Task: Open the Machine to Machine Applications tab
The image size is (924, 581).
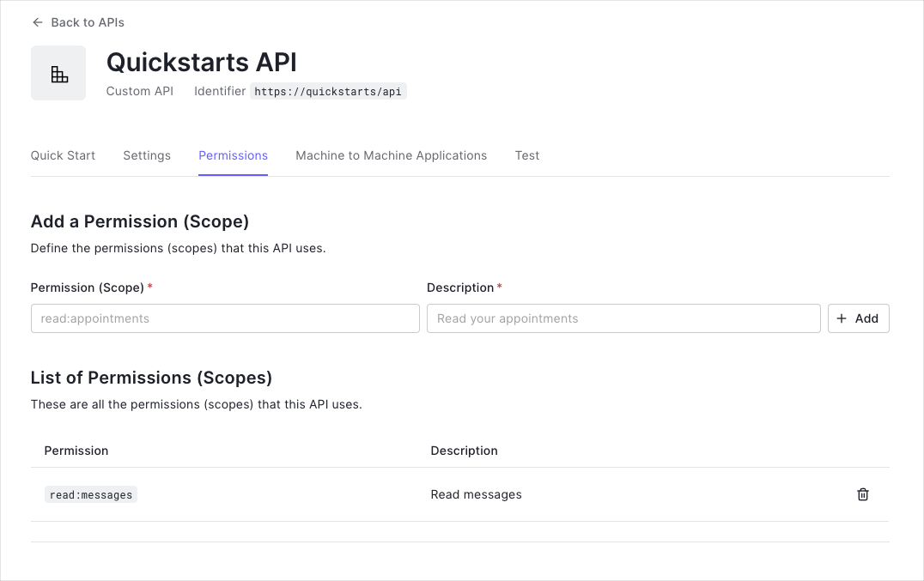Action: pos(391,155)
